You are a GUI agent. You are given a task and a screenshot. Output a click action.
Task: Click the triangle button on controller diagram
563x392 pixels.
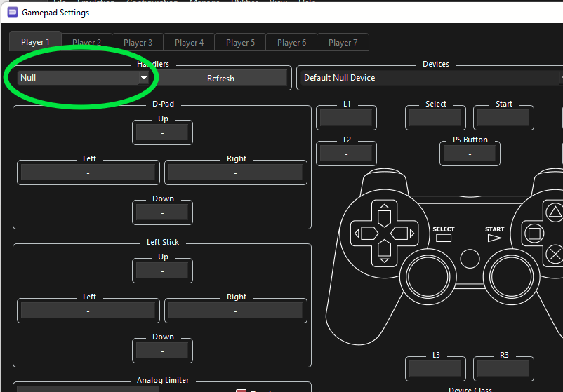[x=555, y=212]
